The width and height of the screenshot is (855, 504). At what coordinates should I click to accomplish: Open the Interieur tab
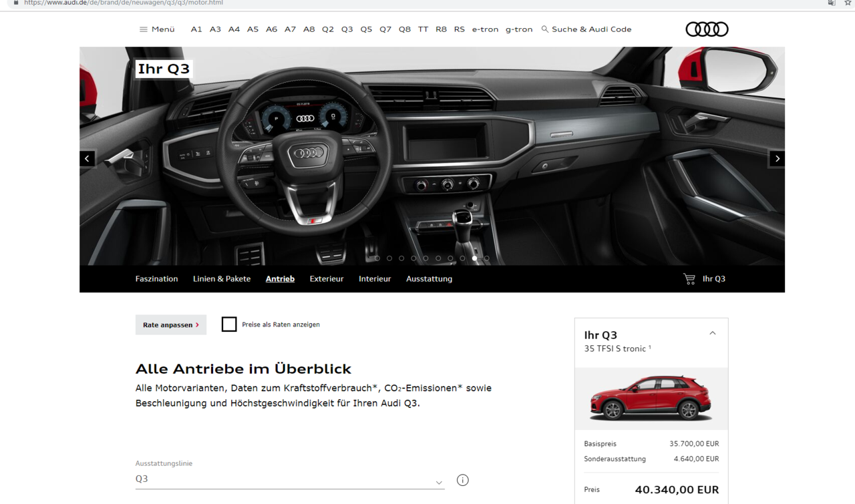(375, 279)
